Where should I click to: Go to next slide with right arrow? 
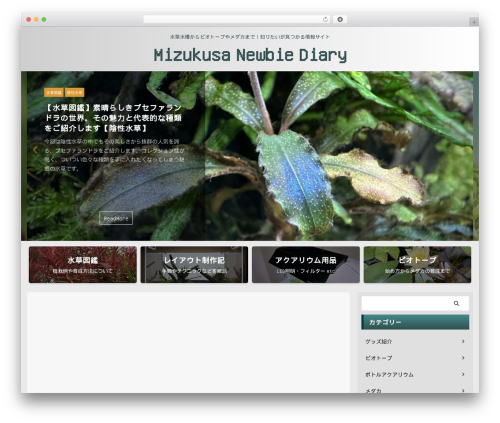pyautogui.click(x=468, y=150)
